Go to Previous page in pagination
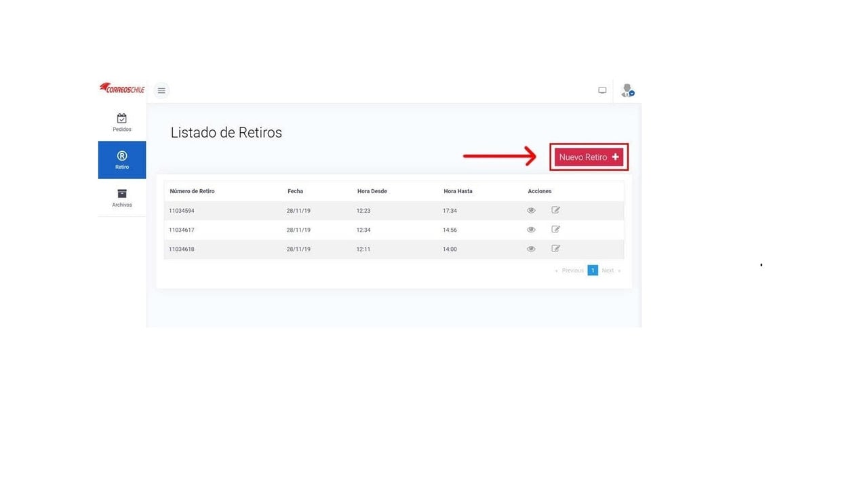Screen dimensions: 868x488 pos(570,270)
